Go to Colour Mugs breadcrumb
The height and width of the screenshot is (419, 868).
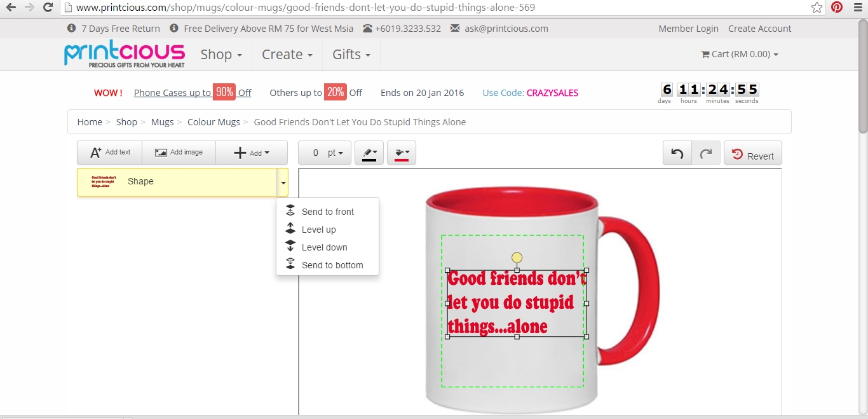point(214,122)
